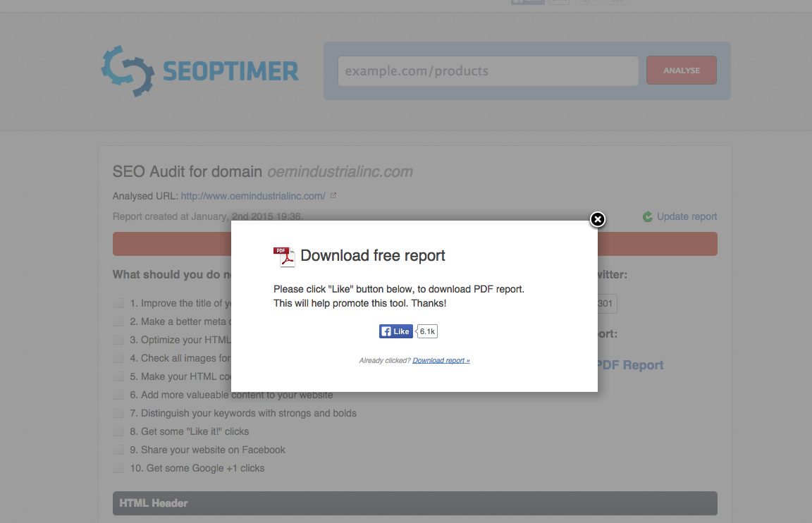812x523 pixels.
Task: Check the "Distinguish your keywords" list item
Action: point(118,412)
